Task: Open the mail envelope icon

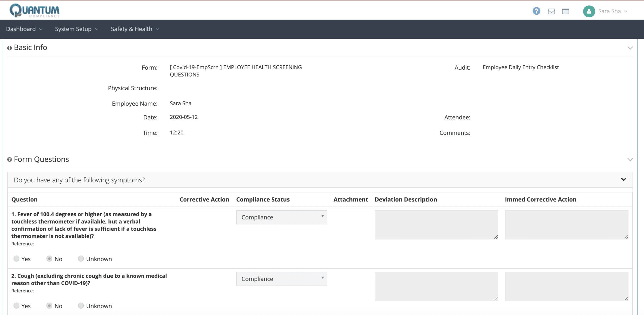Action: 551,11
